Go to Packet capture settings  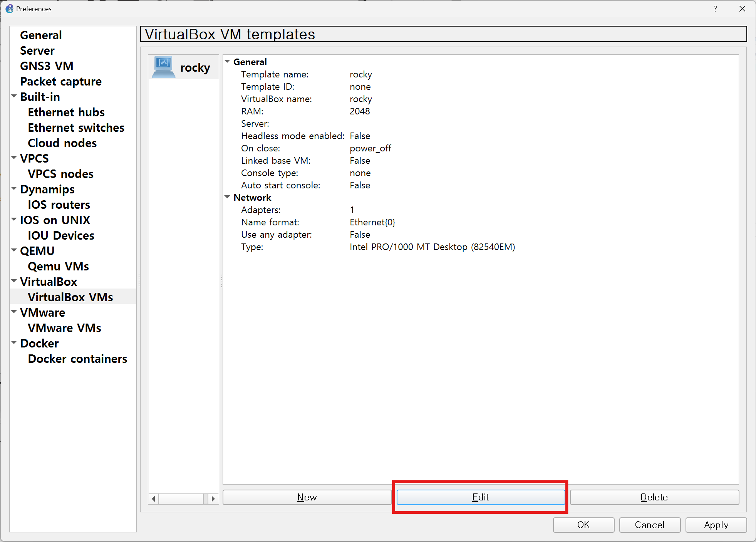point(61,81)
